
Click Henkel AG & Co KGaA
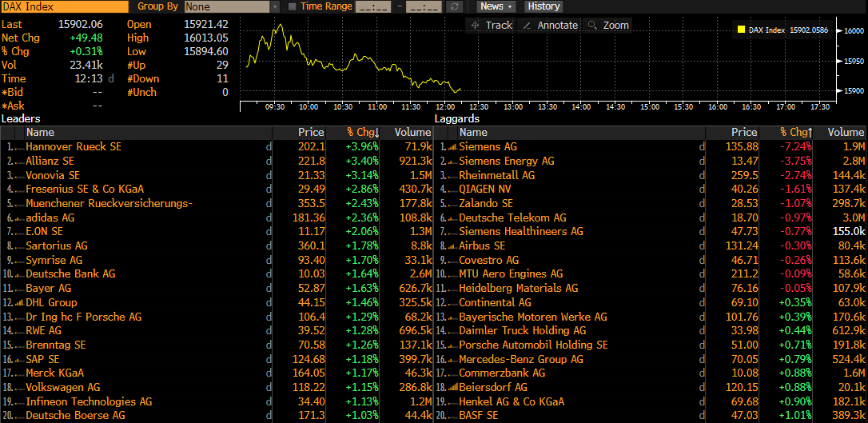pos(512,402)
